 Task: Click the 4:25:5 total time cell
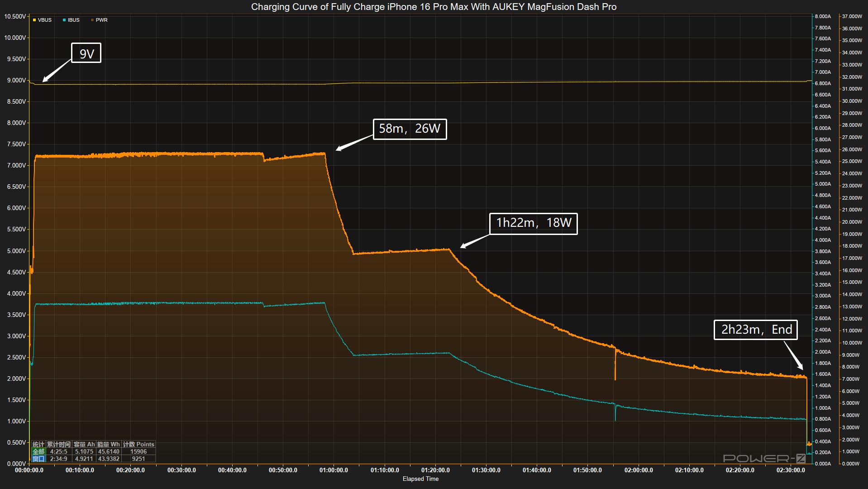[59, 451]
